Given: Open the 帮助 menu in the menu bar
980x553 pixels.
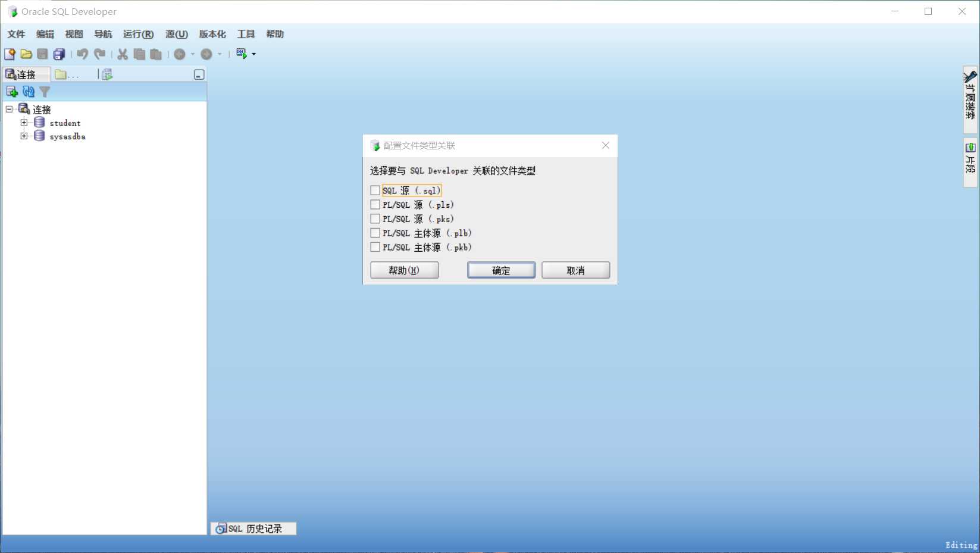Looking at the screenshot, I should (x=275, y=34).
